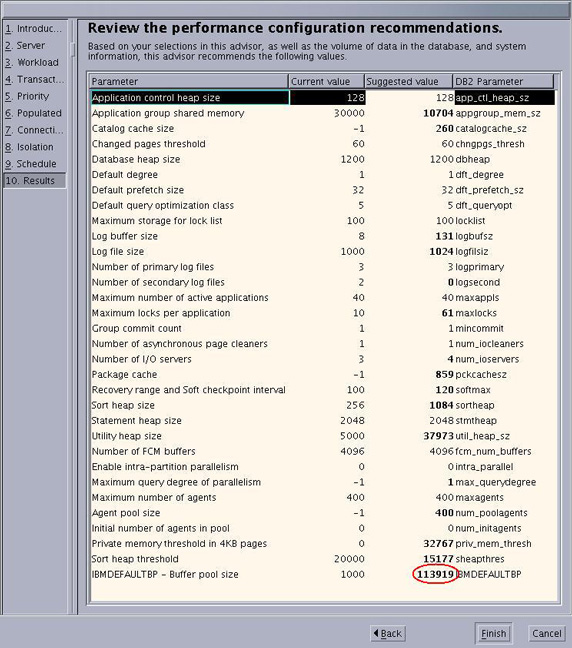Go to the Introduction step
This screenshot has width=572, height=648.
[34, 29]
